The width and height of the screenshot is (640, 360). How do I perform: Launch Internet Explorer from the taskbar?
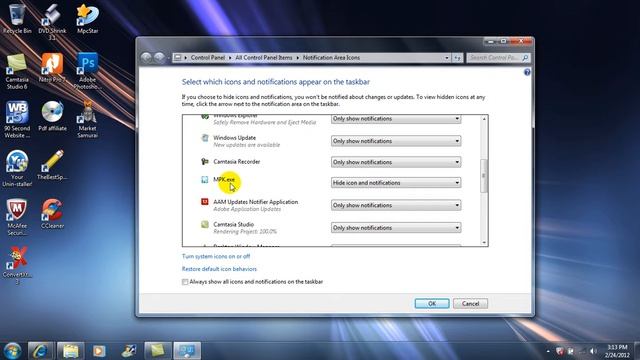tap(40, 351)
